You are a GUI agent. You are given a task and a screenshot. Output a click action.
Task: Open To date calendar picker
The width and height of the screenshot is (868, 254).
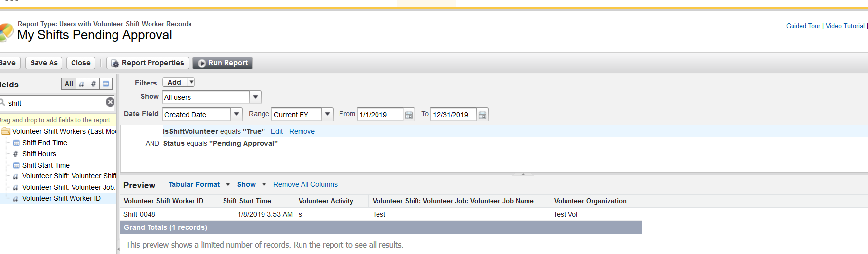pyautogui.click(x=483, y=115)
